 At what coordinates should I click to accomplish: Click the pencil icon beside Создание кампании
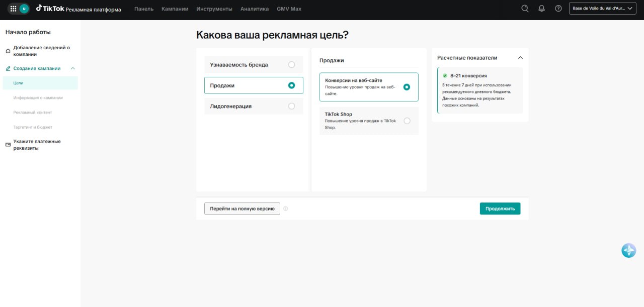[x=8, y=68]
